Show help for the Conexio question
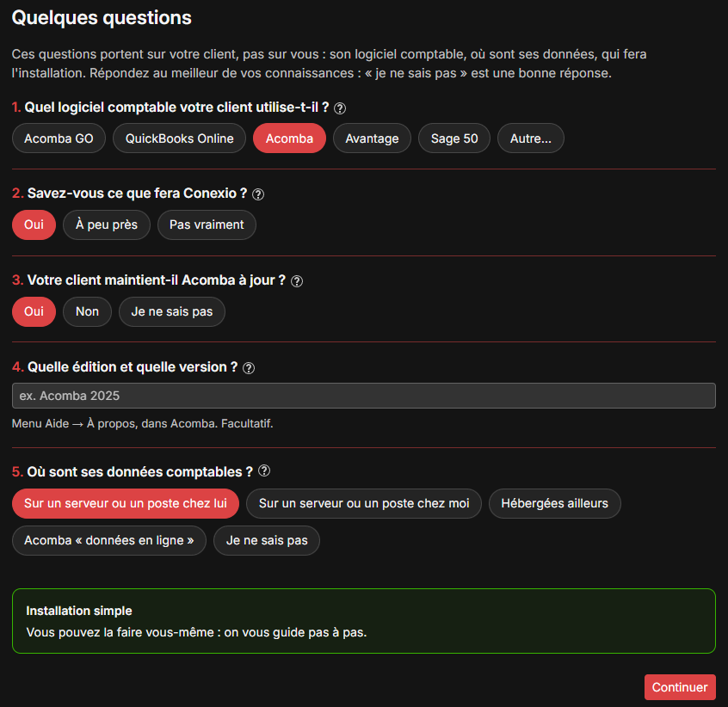Screen dimensions: 728x707 (258, 194)
